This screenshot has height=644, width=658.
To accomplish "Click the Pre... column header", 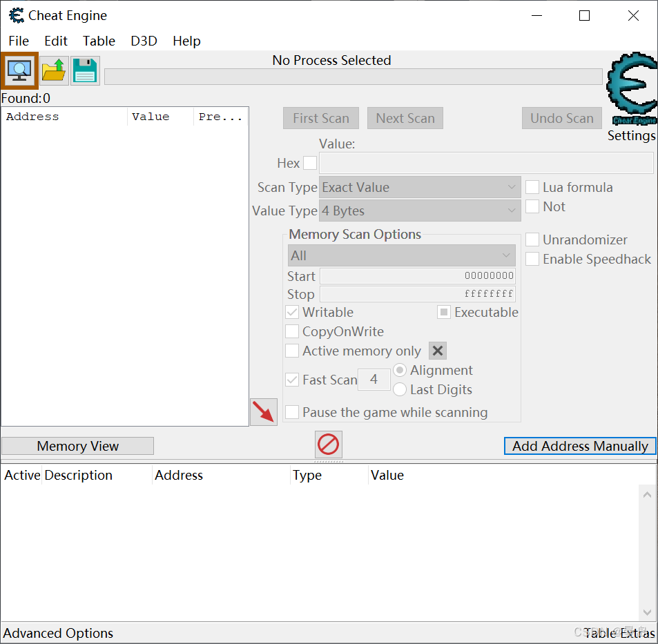I will (221, 117).
